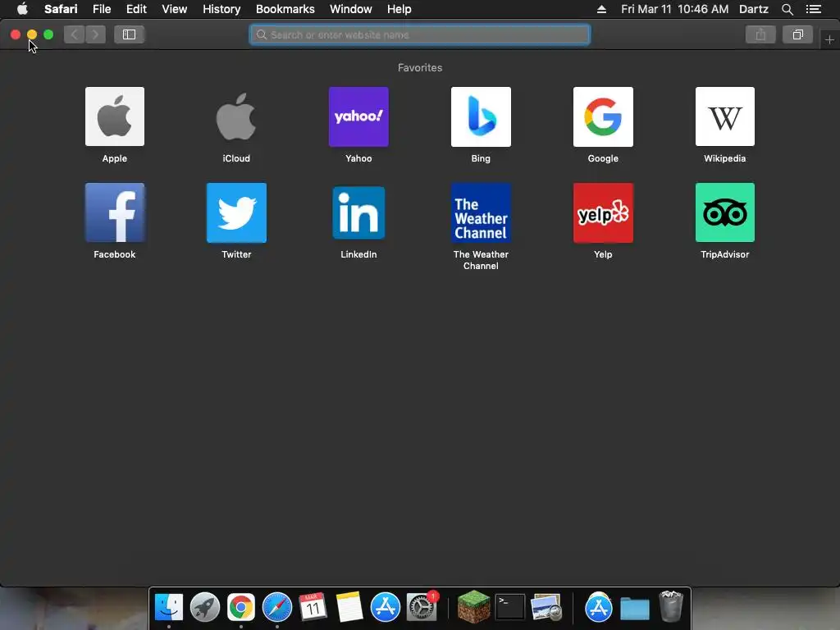Open the Bookmarks menu
This screenshot has height=630, width=840.
(285, 9)
